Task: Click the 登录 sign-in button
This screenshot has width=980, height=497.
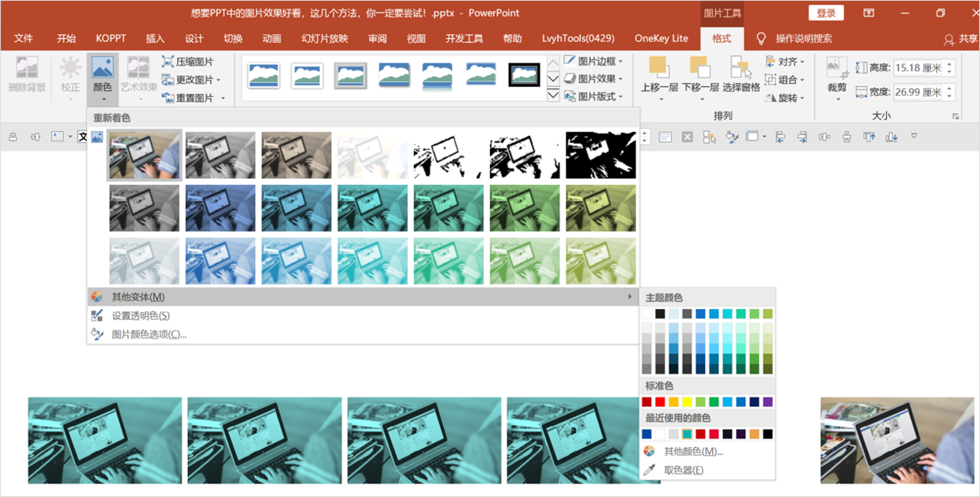Action: click(x=826, y=13)
